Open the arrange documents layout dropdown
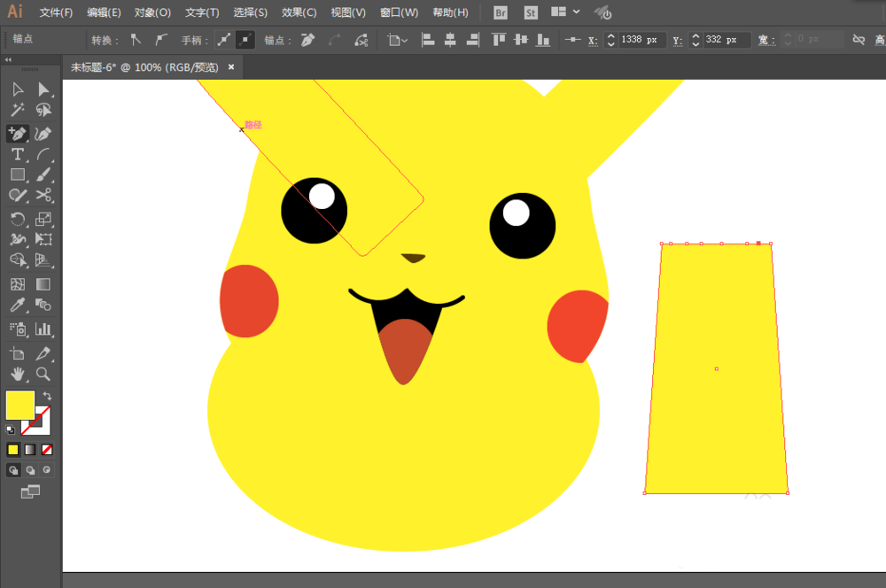The height and width of the screenshot is (588, 886). click(565, 12)
